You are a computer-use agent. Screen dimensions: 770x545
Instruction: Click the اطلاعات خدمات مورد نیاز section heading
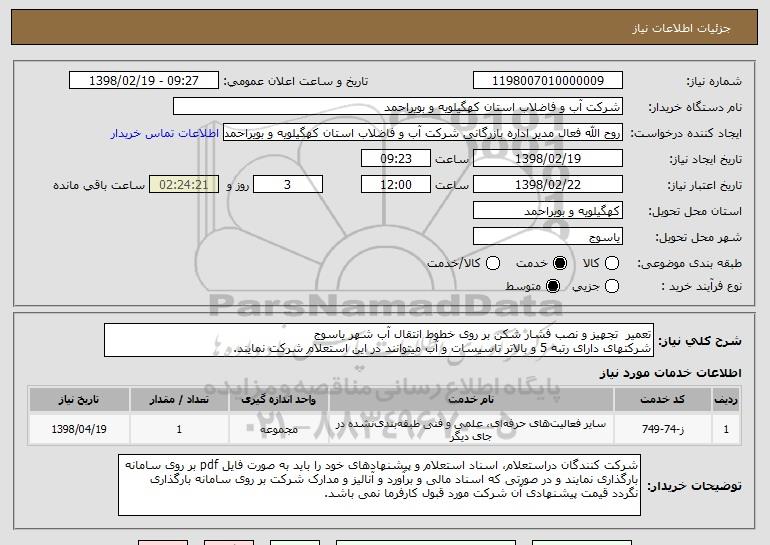(x=670, y=373)
